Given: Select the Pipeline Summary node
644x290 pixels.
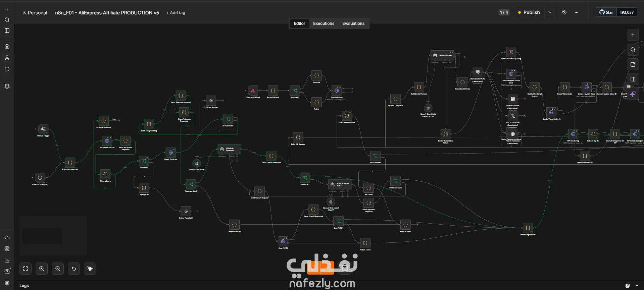Looking at the screenshot, I should point(104,121).
